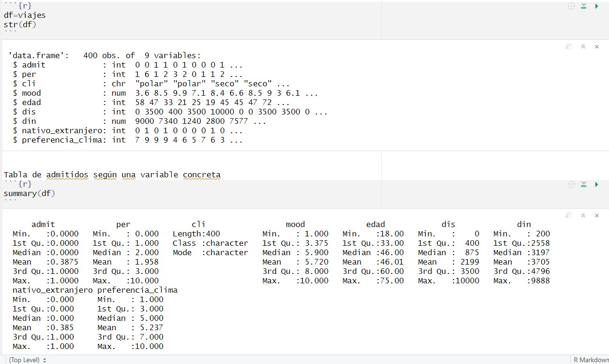Click the 'din' column header in summary
This screenshot has width=609, height=364.
coord(524,224)
